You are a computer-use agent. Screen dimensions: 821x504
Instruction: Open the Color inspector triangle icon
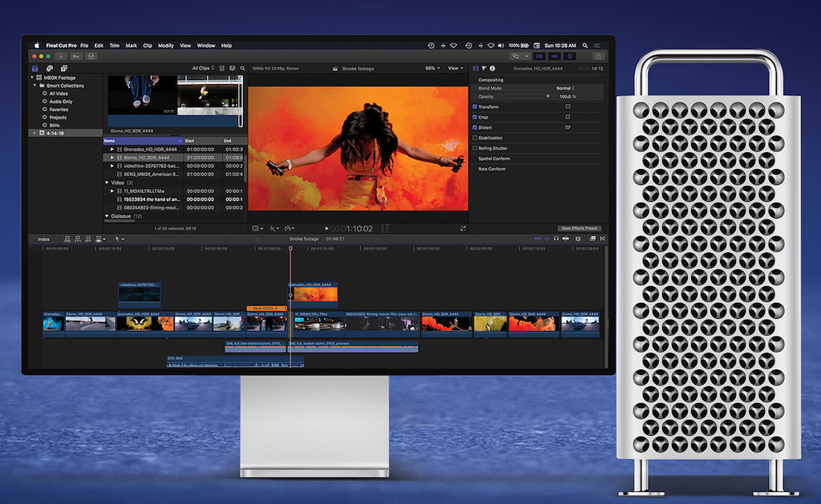click(x=483, y=69)
